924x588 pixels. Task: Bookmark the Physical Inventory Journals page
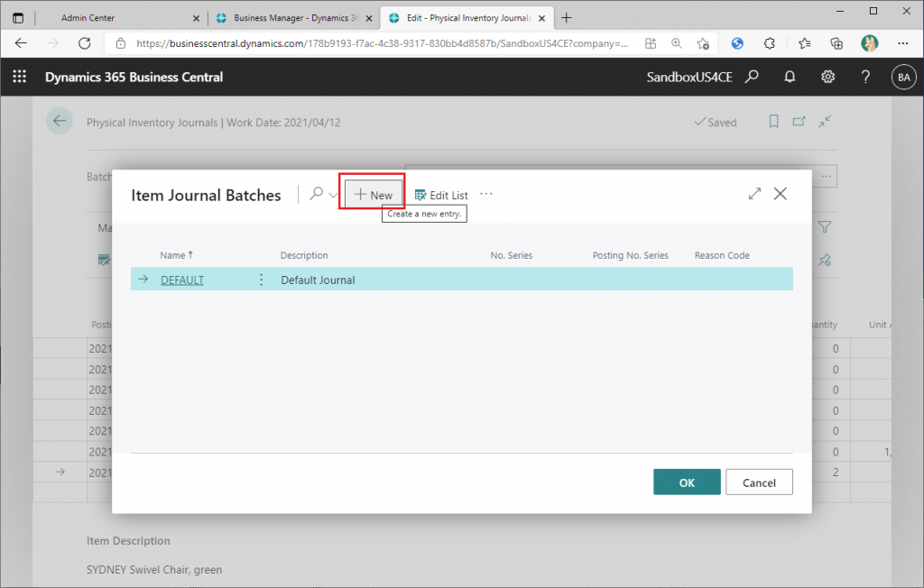tap(773, 122)
